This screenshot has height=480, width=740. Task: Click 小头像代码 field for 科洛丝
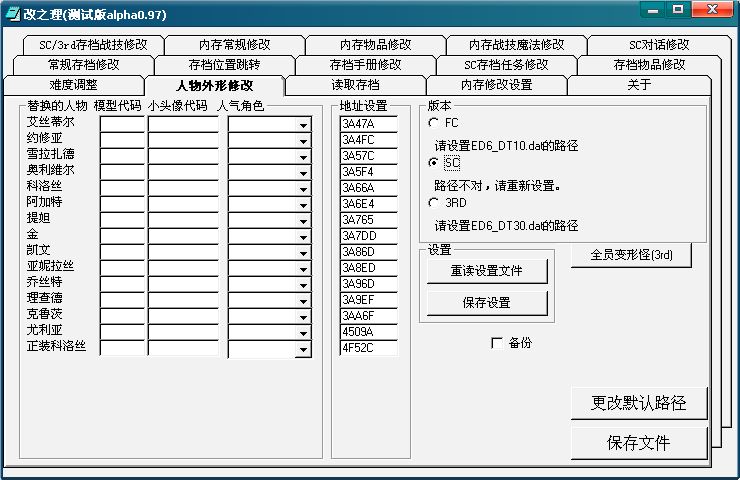(183, 189)
